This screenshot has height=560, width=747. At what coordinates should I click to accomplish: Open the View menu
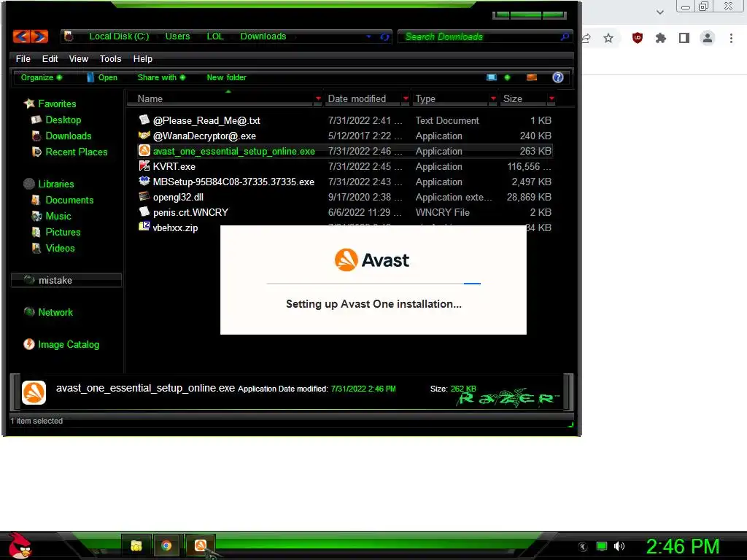[79, 59]
